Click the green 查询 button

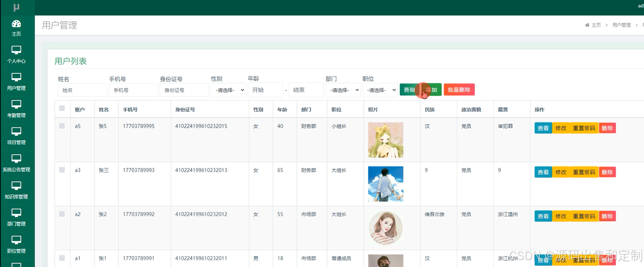(x=409, y=90)
